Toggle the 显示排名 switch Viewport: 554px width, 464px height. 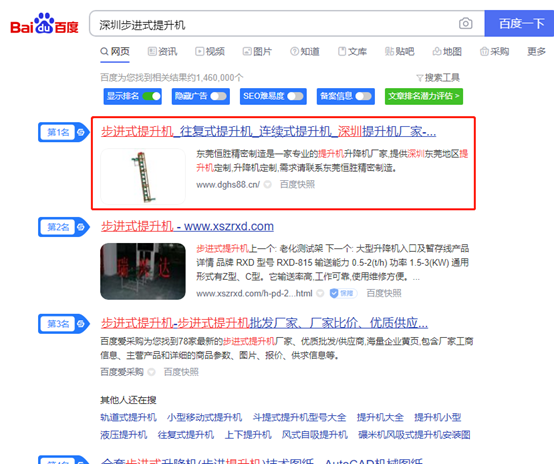(x=152, y=96)
